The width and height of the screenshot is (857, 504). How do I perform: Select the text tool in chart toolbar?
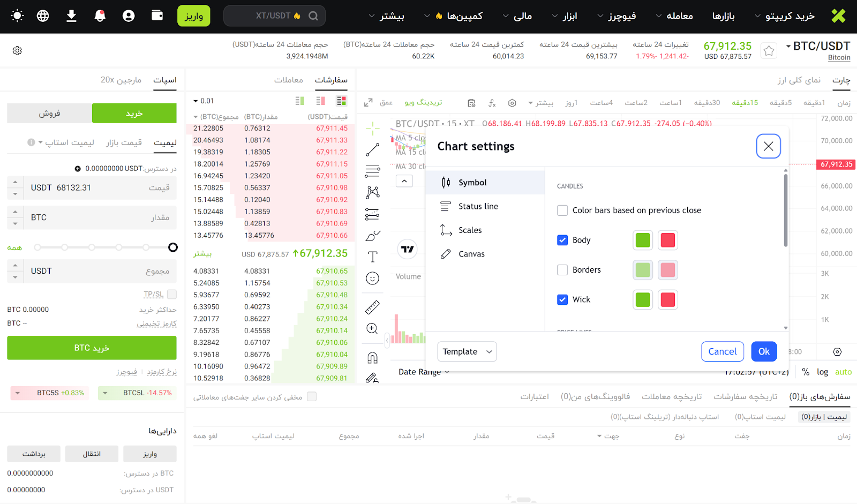pyautogui.click(x=372, y=257)
